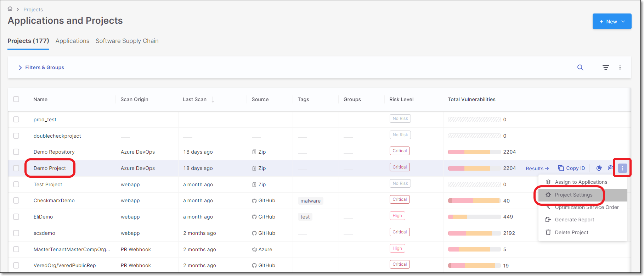
Task: Tick the select-all checkbox in table header
Action: (16, 99)
